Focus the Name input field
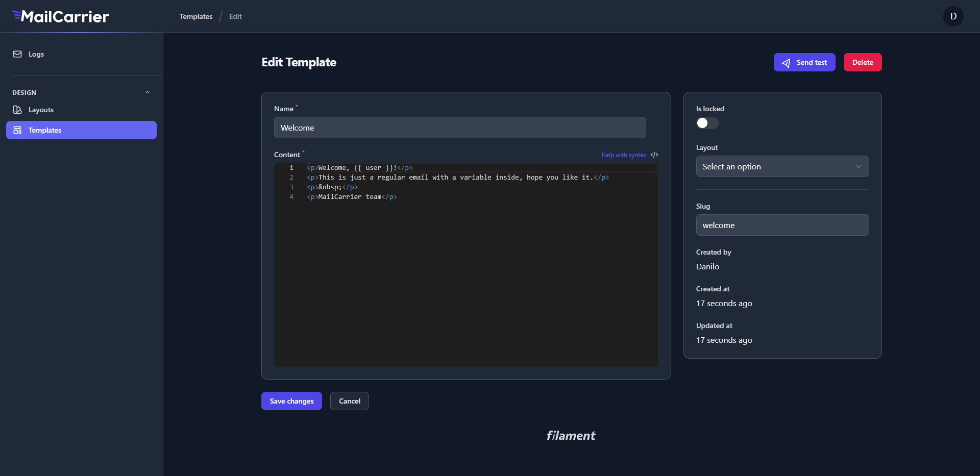 (x=460, y=128)
